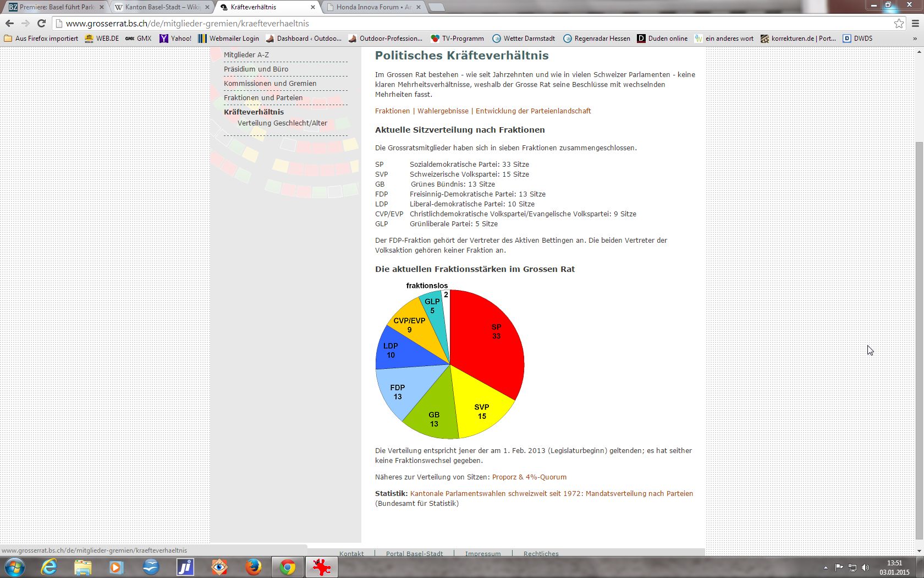Select Verteilung Geschlecht/Alter in the sidebar
The width and height of the screenshot is (924, 578).
(282, 123)
